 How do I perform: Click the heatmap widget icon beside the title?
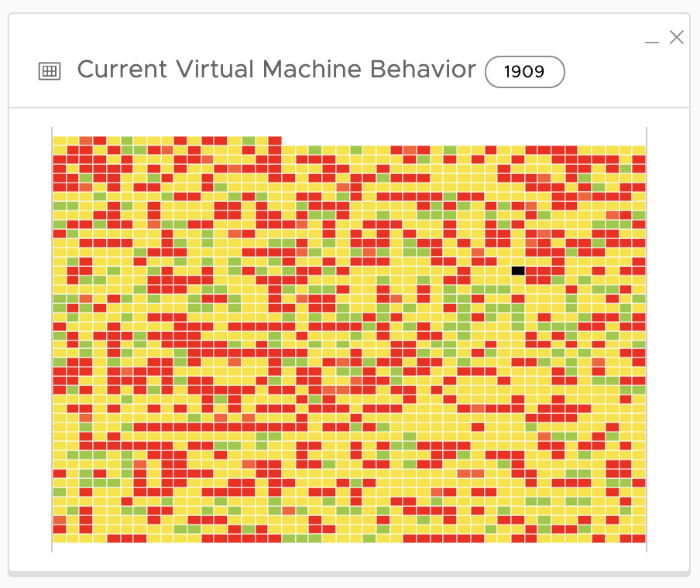click(49, 71)
